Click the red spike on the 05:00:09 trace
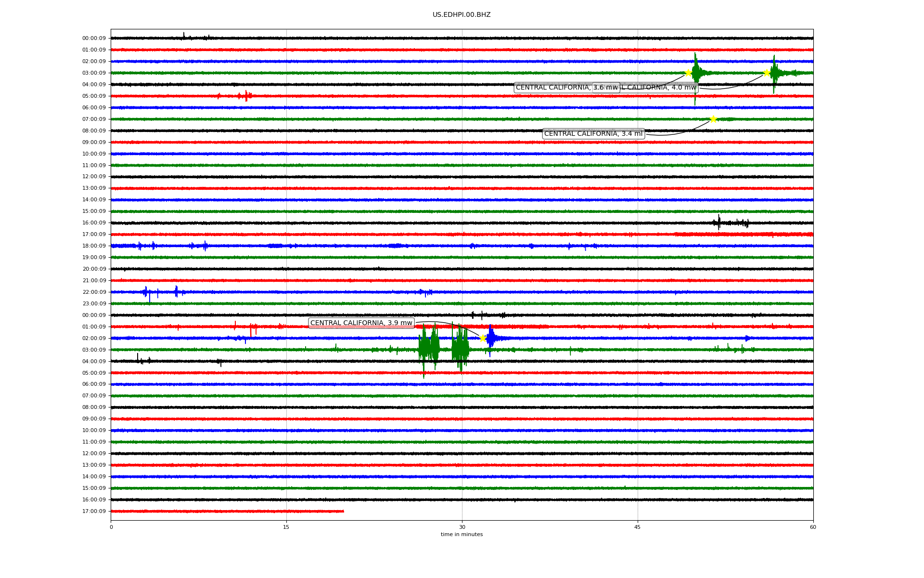Screen dimensions: 924x578 [x=246, y=96]
